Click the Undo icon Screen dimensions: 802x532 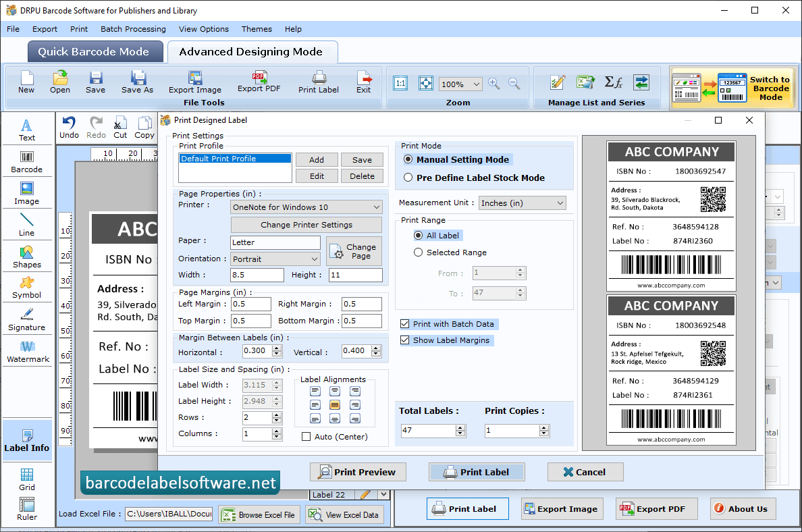69,128
